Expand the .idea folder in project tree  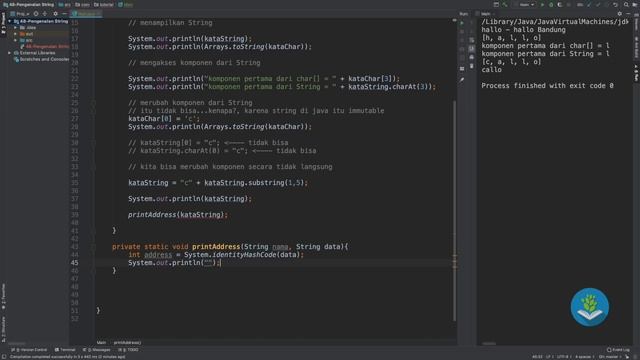16,27
